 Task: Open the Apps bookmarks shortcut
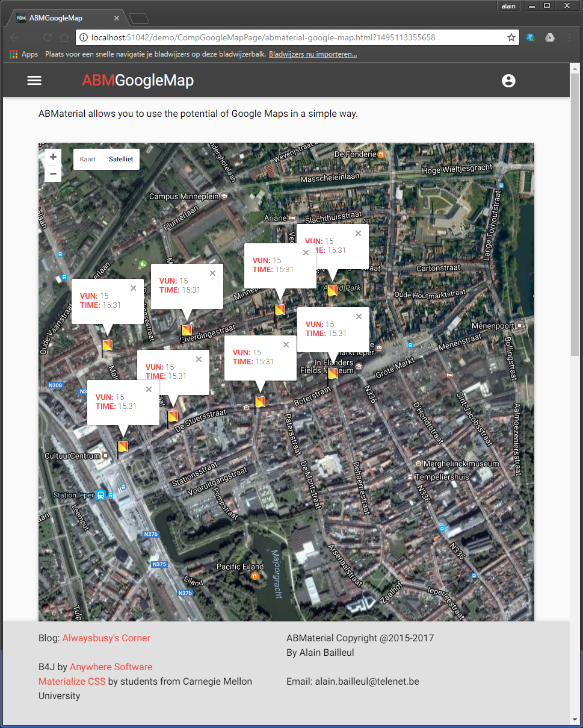tap(24, 54)
